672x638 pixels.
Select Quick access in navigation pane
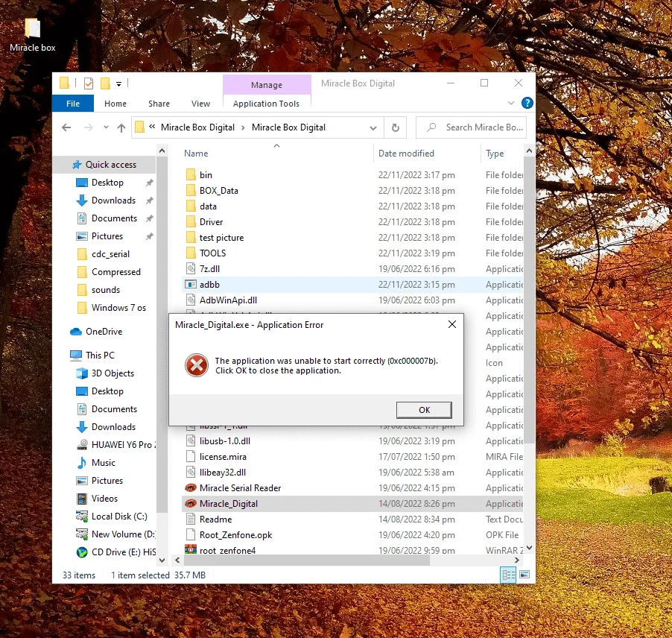point(104,165)
